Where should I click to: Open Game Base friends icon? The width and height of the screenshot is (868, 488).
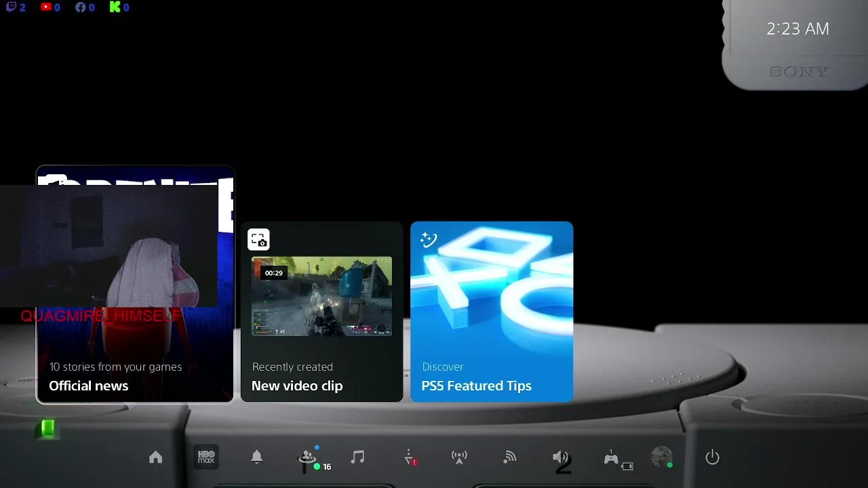click(308, 457)
